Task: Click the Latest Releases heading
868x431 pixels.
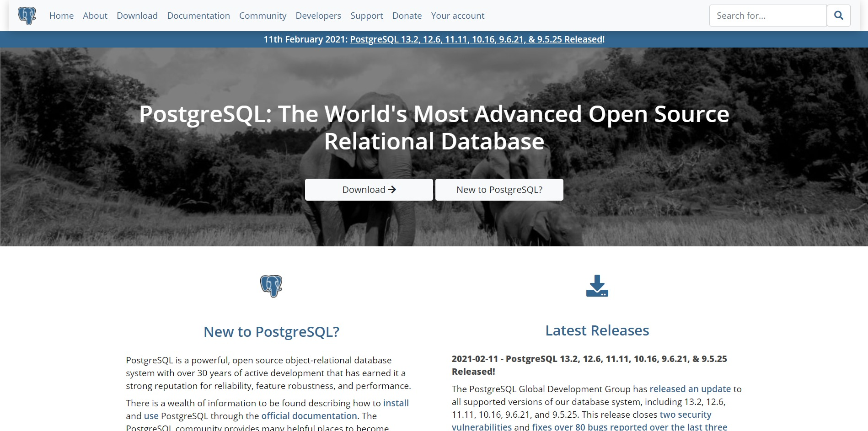Action: (x=597, y=330)
